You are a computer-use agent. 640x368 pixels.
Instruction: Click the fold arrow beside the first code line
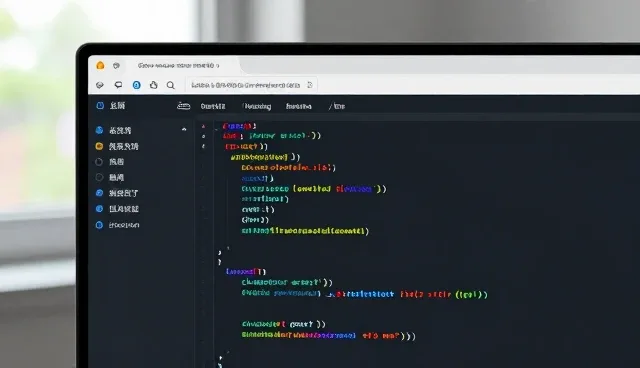[216, 129]
